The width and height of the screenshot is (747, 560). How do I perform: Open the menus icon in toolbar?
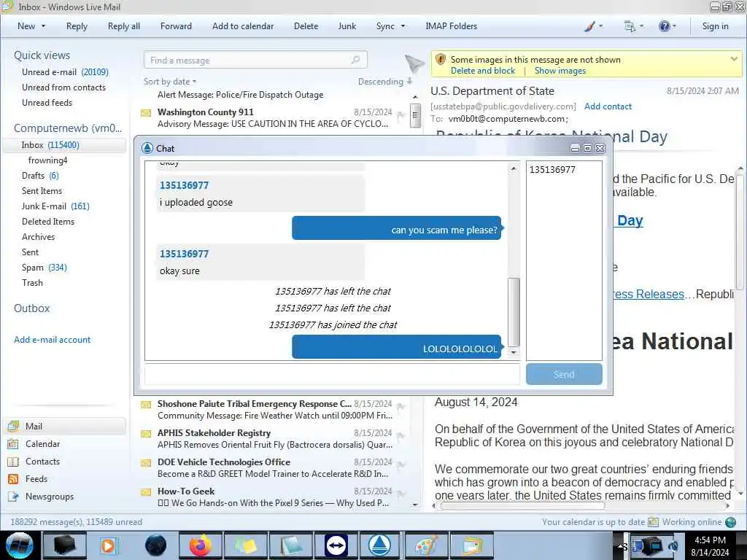click(x=630, y=26)
